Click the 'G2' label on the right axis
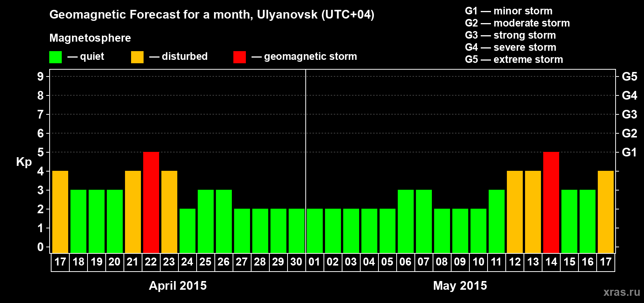Screen dimensions: 644x303 pos(629,133)
